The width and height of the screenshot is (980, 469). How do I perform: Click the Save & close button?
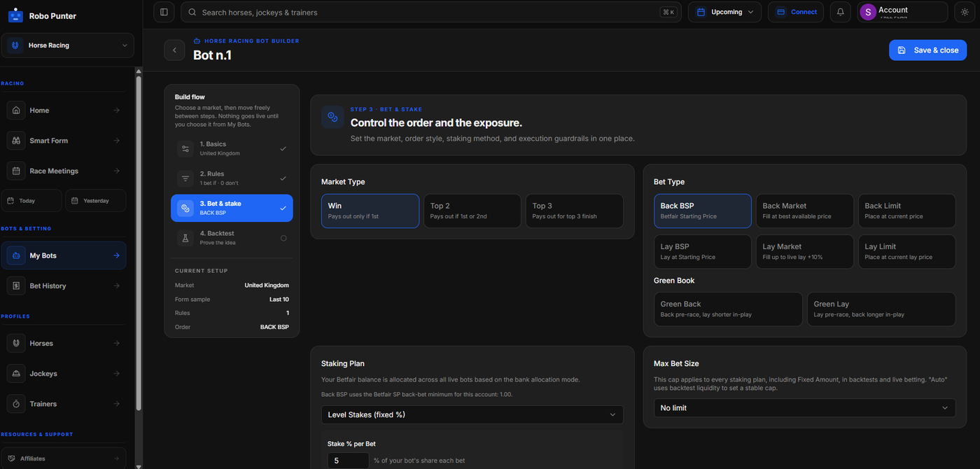(x=927, y=50)
